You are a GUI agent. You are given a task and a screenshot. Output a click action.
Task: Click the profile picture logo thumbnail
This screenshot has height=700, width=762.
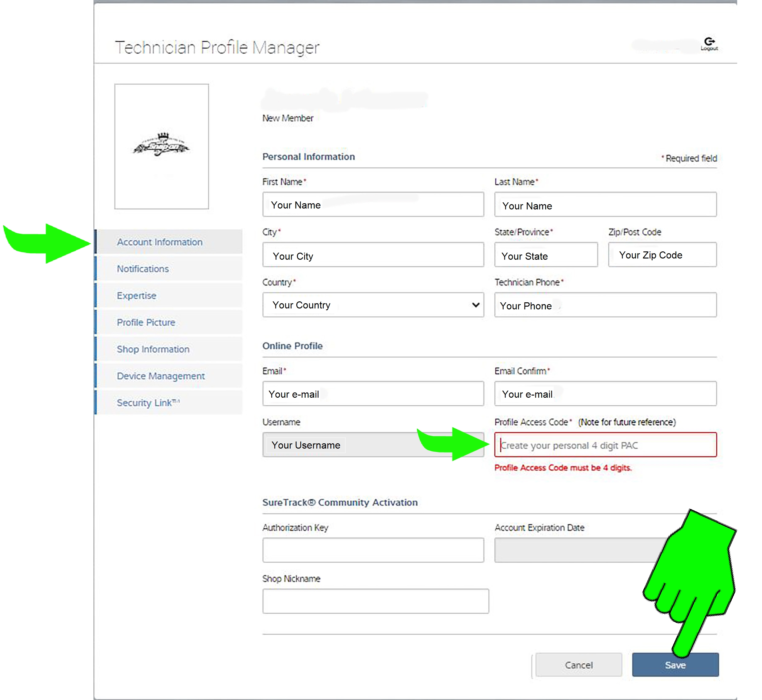click(x=161, y=146)
